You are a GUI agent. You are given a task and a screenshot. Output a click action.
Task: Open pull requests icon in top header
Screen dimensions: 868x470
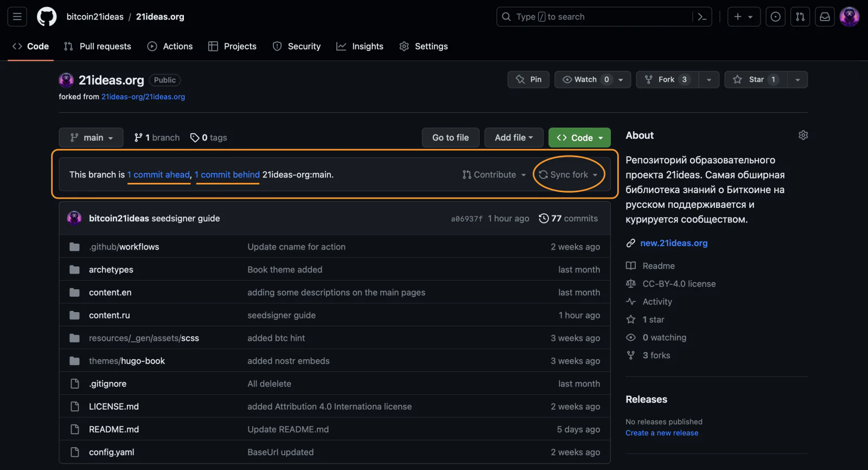tap(800, 17)
